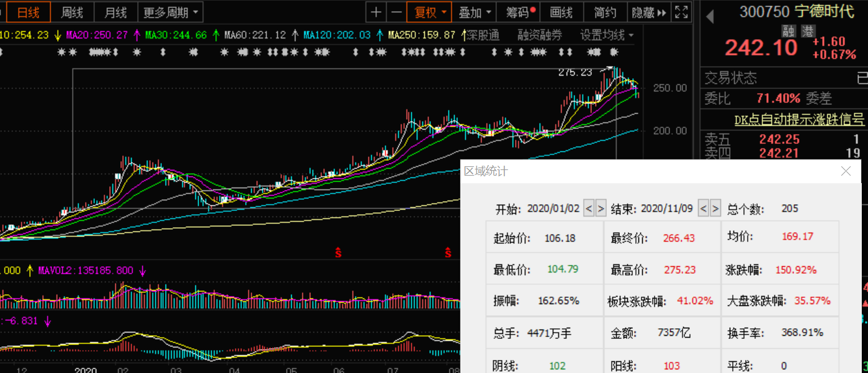This screenshot has width=868, height=373.
Task: Switch to the 周线 weekly chart tab
Action: pos(72,12)
